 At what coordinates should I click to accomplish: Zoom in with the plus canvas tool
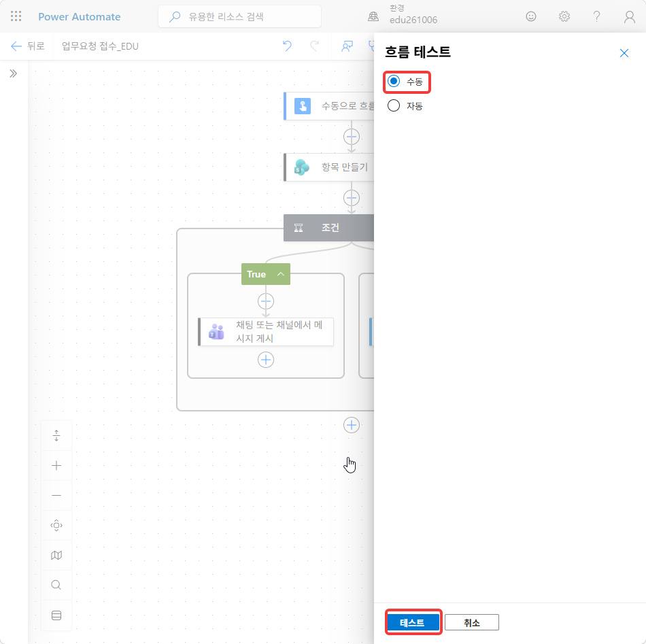coord(56,466)
